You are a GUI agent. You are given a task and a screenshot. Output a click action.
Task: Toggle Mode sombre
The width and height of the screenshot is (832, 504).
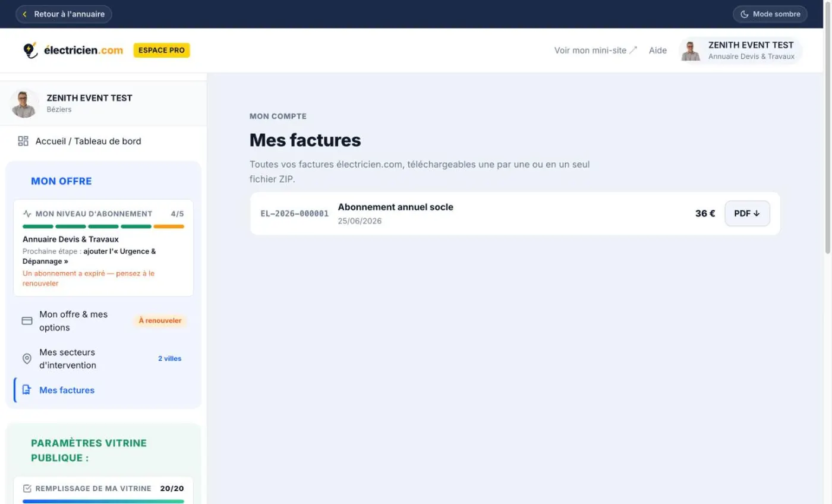pos(770,14)
